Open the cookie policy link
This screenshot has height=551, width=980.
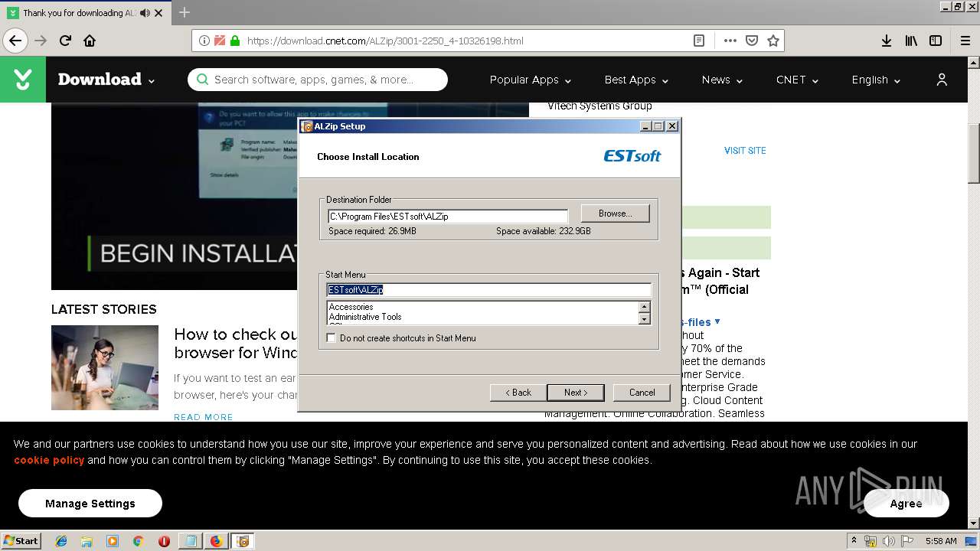(x=49, y=460)
